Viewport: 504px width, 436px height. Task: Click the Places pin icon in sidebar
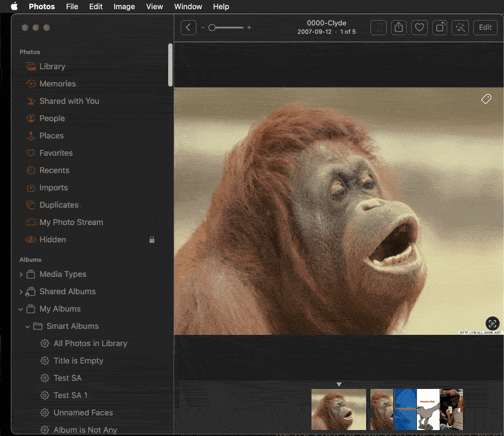pyautogui.click(x=31, y=136)
